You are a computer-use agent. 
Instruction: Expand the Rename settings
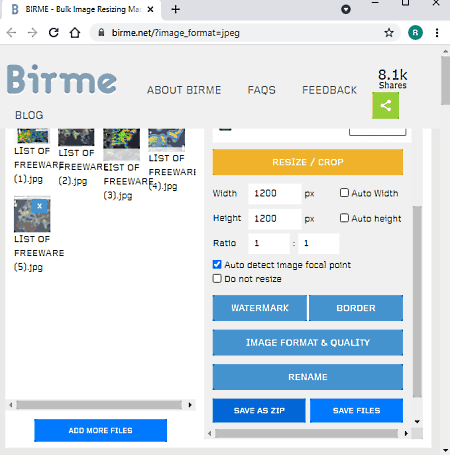(308, 377)
